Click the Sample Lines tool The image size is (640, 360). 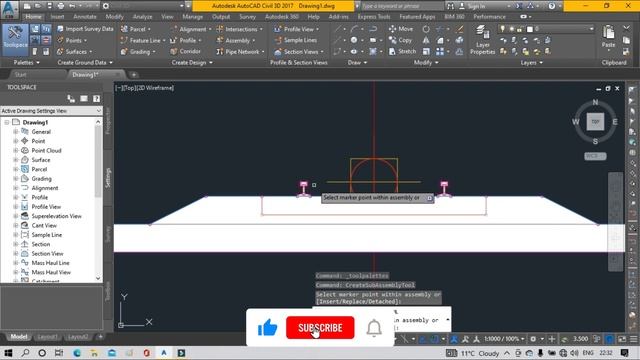point(296,40)
